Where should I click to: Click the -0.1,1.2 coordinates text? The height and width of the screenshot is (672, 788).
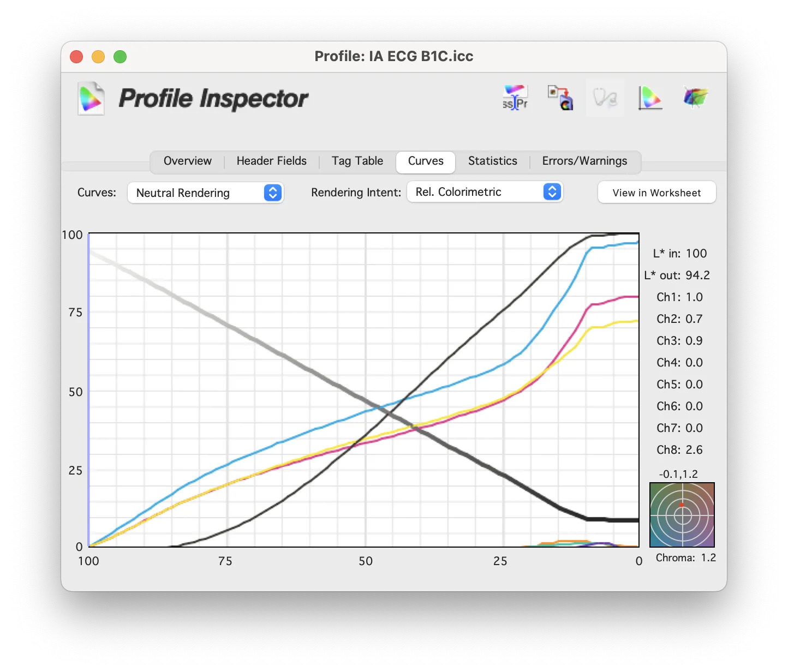click(x=678, y=474)
